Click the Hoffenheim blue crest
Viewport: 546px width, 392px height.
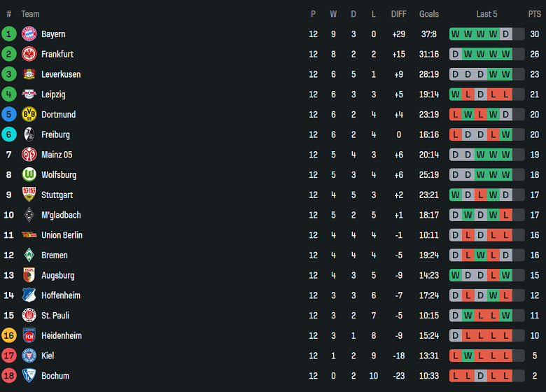pyautogui.click(x=29, y=295)
